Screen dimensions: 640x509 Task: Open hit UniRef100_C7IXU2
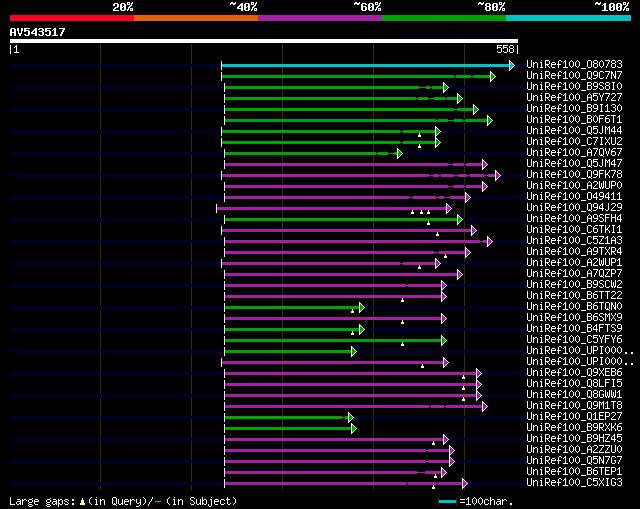pyautogui.click(x=574, y=142)
